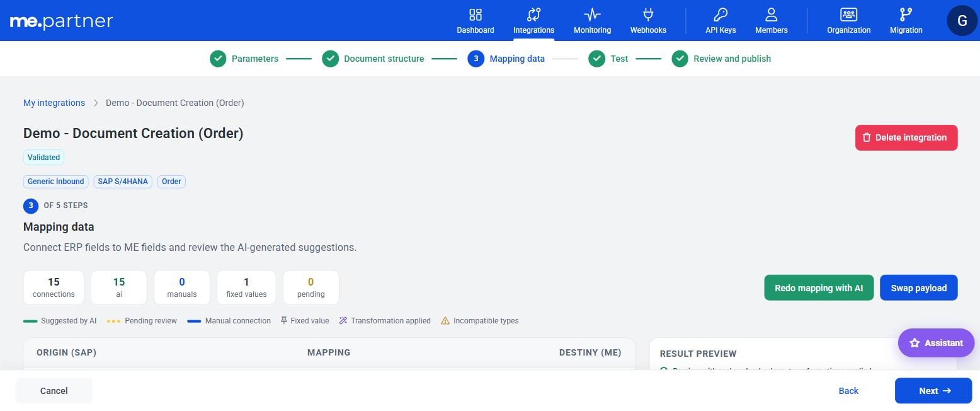Open API Keys key icon
Screen dimensions: 980x411
pos(721,14)
